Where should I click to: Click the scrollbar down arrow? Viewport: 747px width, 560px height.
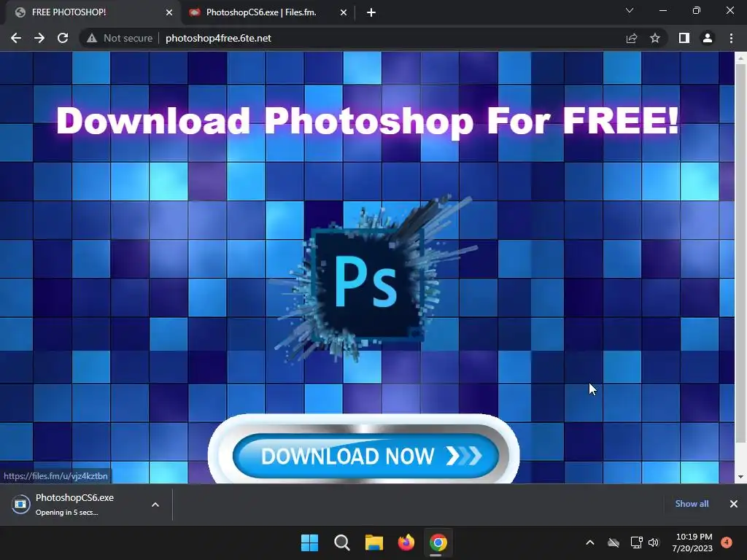pyautogui.click(x=740, y=477)
